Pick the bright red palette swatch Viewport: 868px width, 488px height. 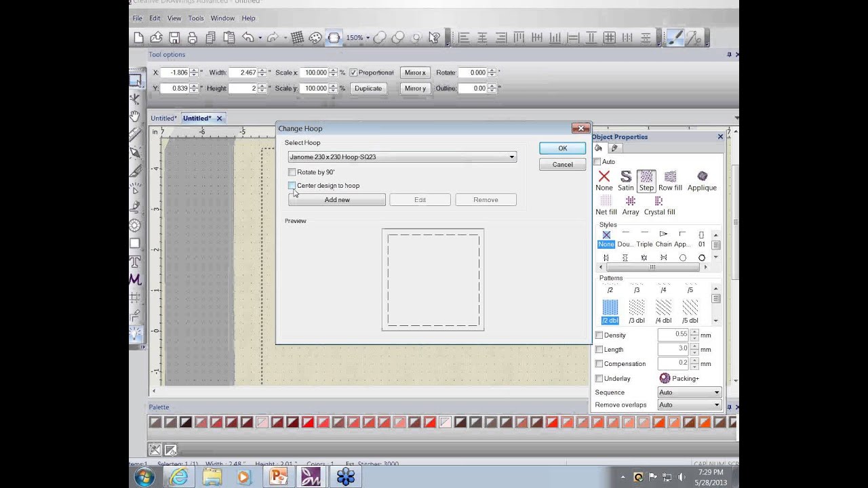(x=308, y=422)
